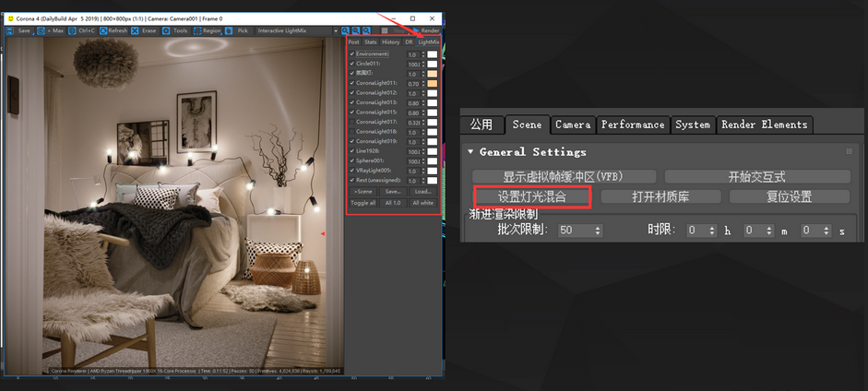Click the Render button icon
Viewport: 868px width, 391px height.
[414, 30]
